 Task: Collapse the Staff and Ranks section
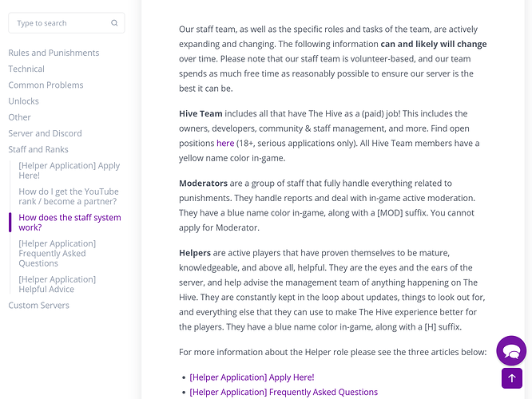click(38, 149)
